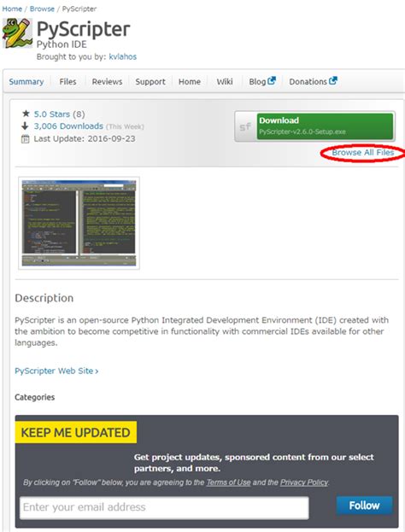This screenshot has width=405, height=532.
Task: Click the star rating icon
Action: 26,114
